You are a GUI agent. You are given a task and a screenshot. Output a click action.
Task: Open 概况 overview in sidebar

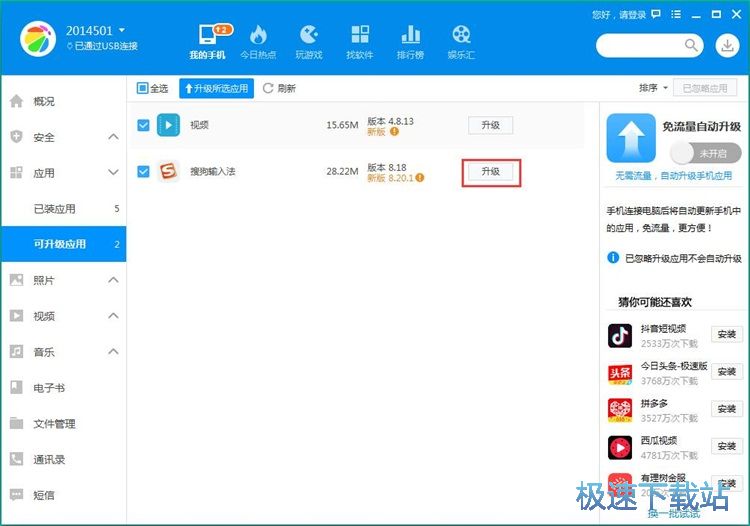[63, 101]
